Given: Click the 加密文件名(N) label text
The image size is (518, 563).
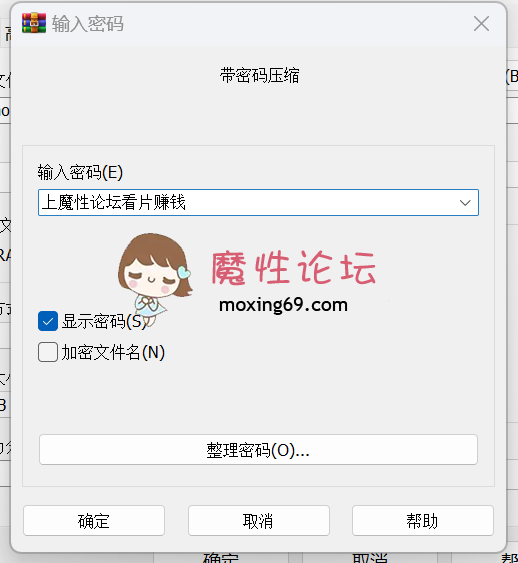Looking at the screenshot, I should click(113, 352).
